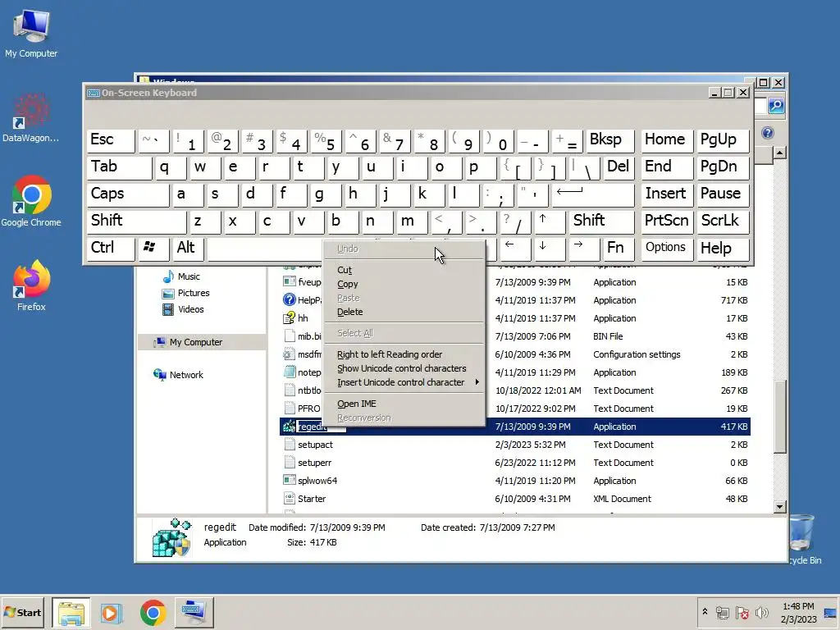Click the file list vertical scrollbar thumb
The width and height of the screenshot is (840, 630).
[779, 417]
